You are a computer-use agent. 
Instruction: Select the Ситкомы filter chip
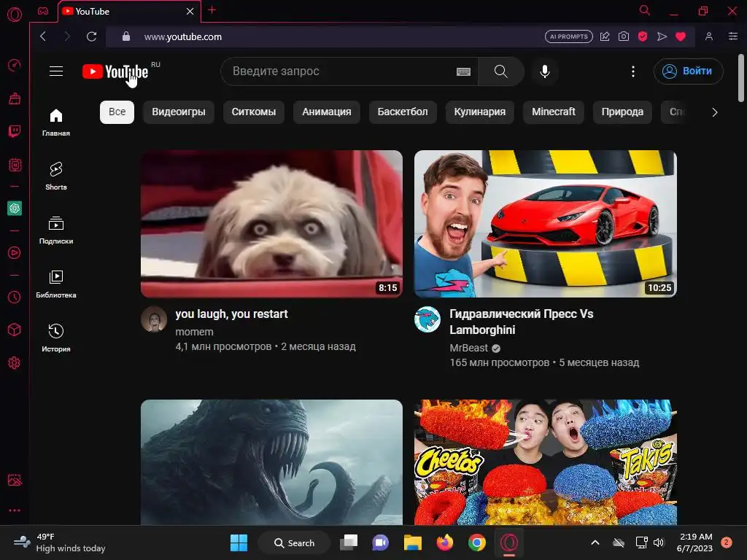(254, 112)
